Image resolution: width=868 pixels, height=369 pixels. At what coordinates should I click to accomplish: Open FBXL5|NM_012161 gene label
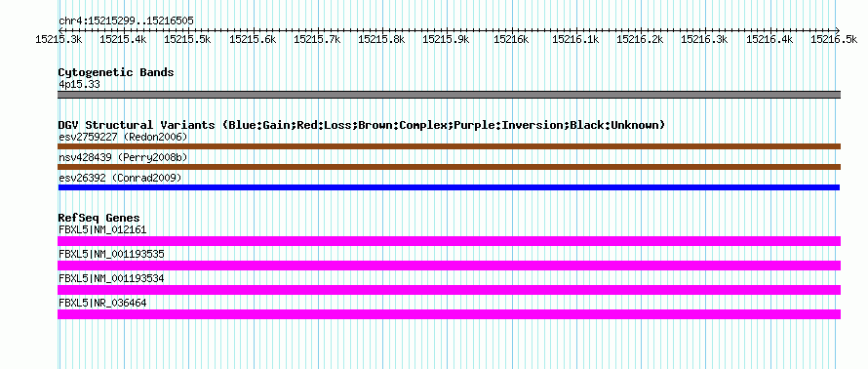click(102, 229)
